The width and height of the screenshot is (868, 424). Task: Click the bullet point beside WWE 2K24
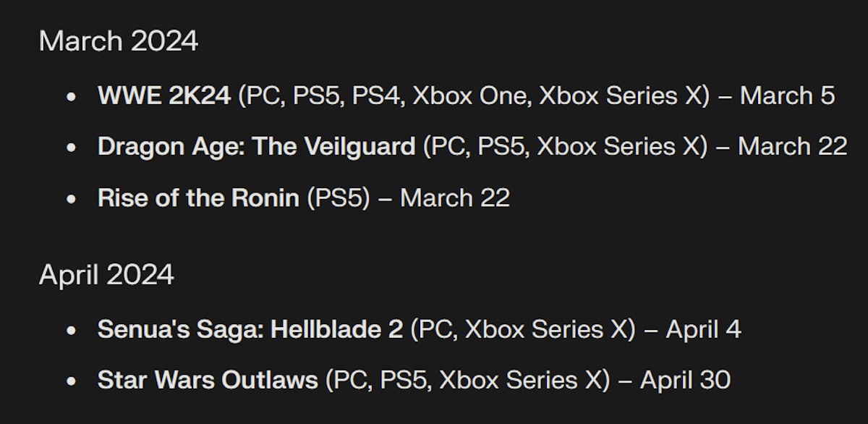click(71, 96)
